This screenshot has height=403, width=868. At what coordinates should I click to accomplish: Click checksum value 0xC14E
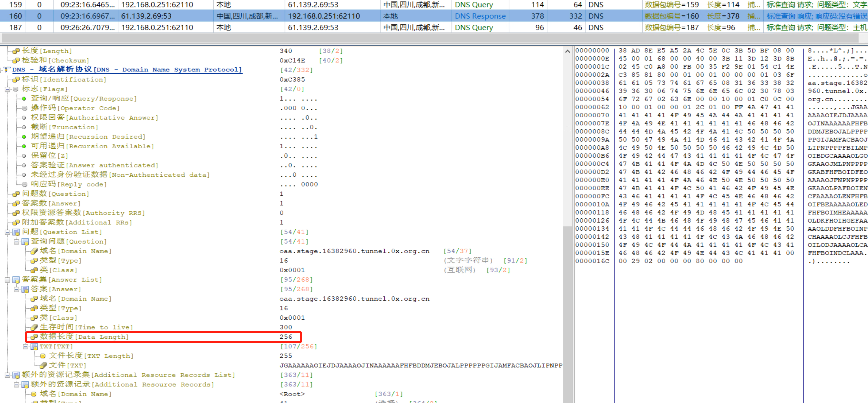(x=292, y=61)
